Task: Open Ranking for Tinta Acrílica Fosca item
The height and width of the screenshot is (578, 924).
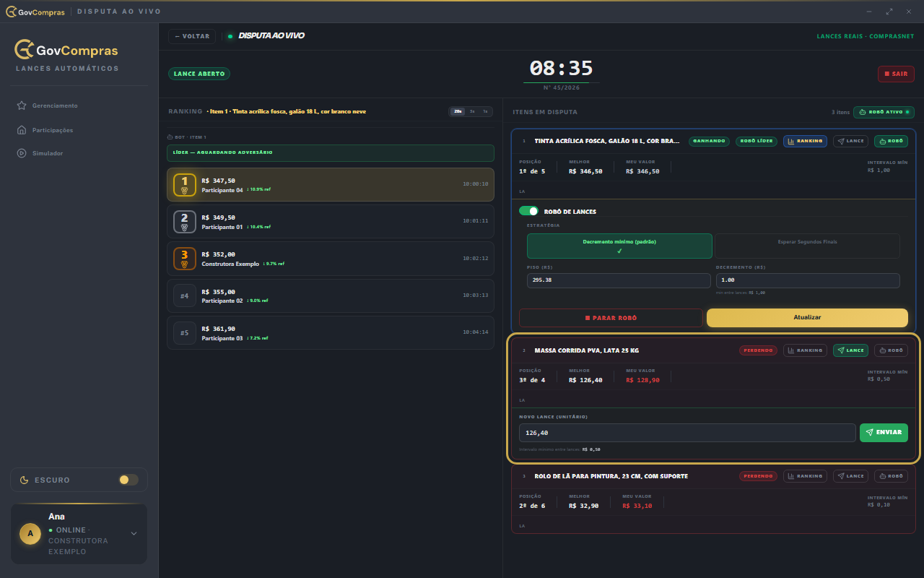Action: click(806, 141)
